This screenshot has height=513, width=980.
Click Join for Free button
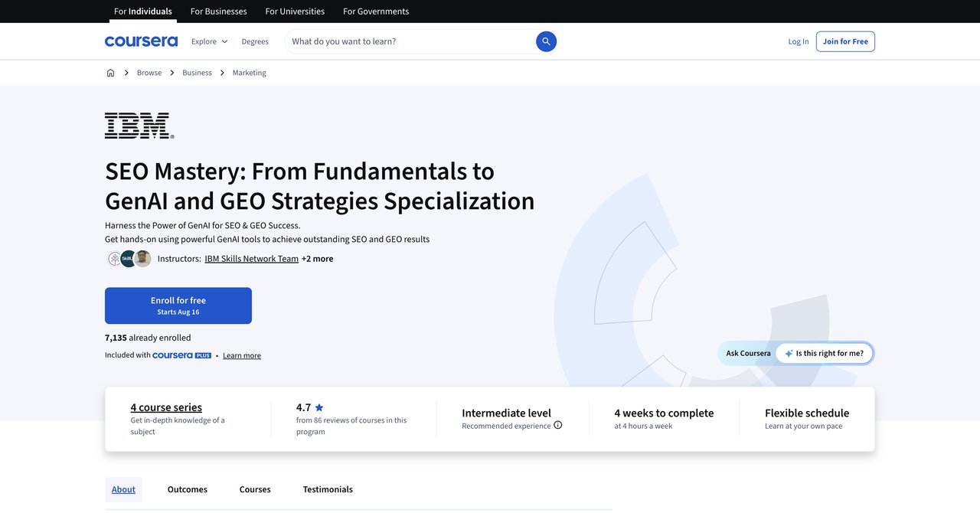pos(845,41)
